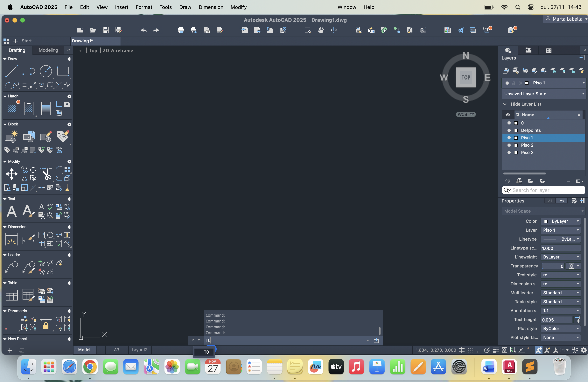Image resolution: width=588 pixels, height=382 pixels.
Task: Click the Pan hand tool
Action: 321,30
